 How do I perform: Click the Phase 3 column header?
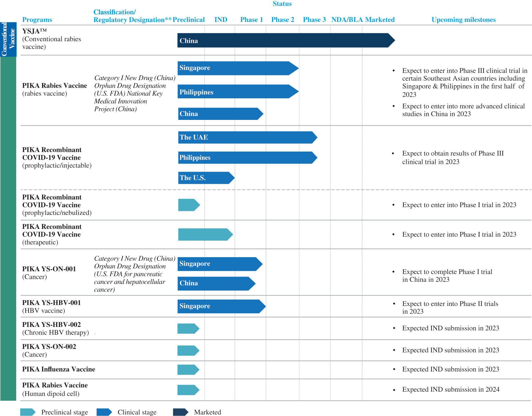[x=314, y=20]
